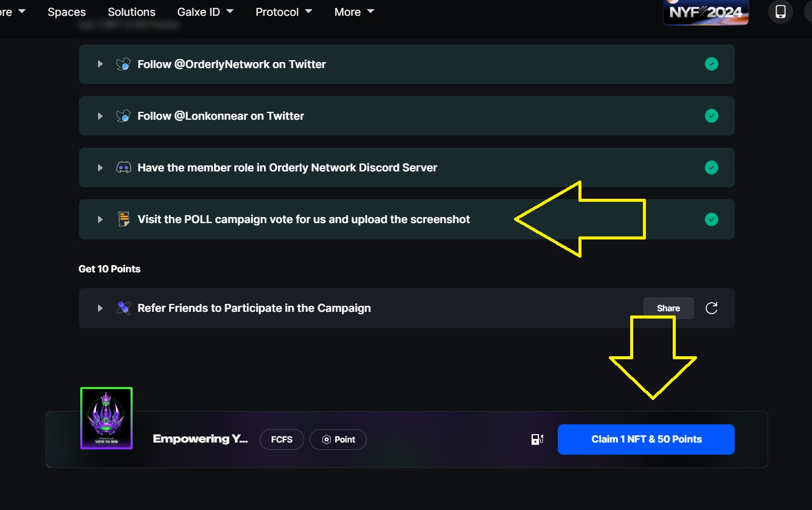Click the pencil icon beside Refer Friends task
Image resolution: width=812 pixels, height=510 pixels.
click(123, 308)
